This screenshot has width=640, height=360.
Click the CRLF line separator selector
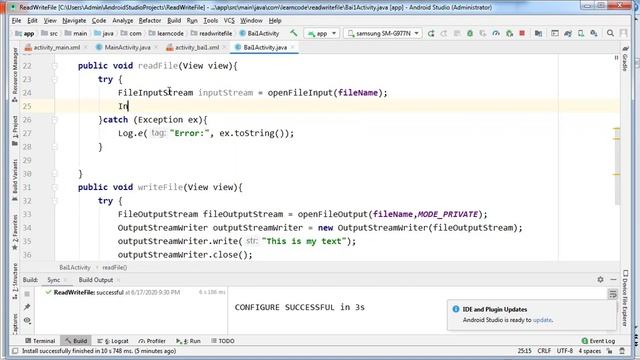point(544,351)
